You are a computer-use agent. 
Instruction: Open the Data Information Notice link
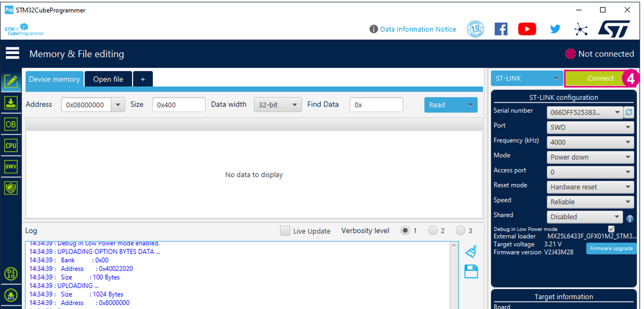coord(418,29)
